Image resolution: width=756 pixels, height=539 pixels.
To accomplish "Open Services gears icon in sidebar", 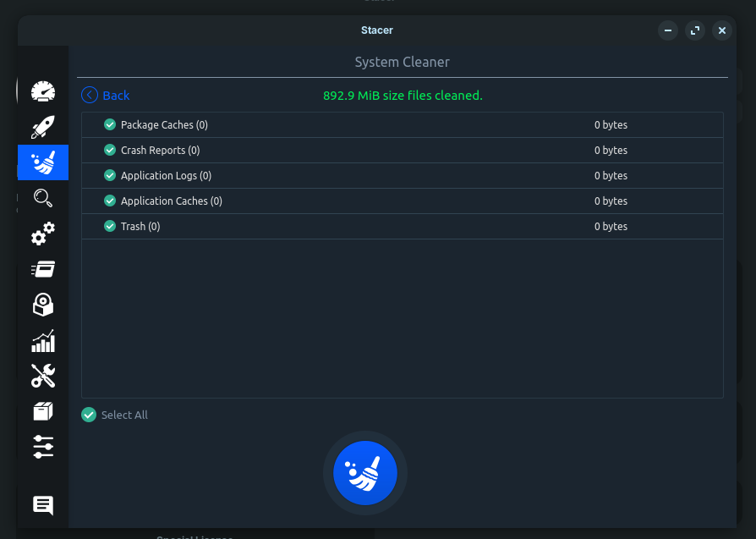I will (43, 234).
